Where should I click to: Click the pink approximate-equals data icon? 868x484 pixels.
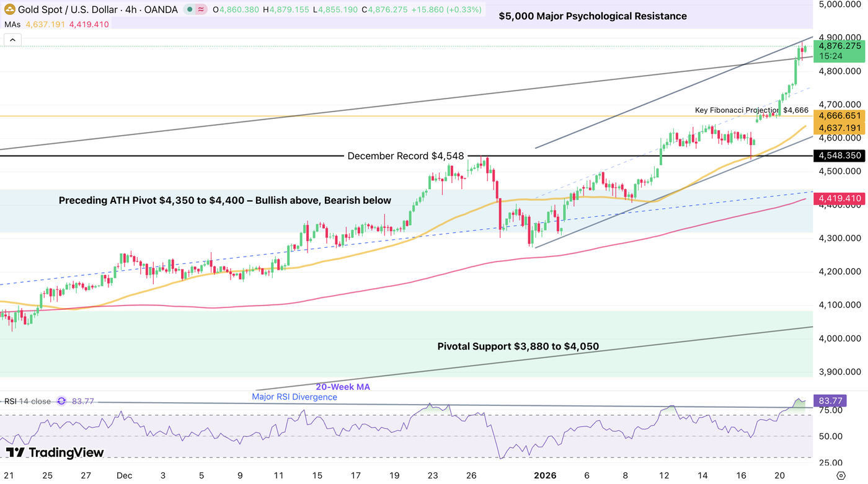click(201, 9)
